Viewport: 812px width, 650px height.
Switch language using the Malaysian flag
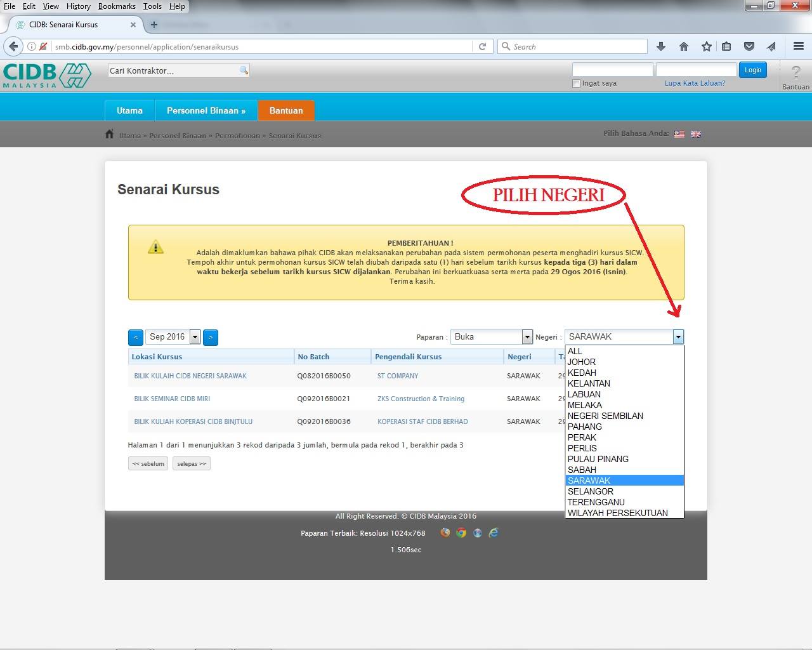(679, 134)
